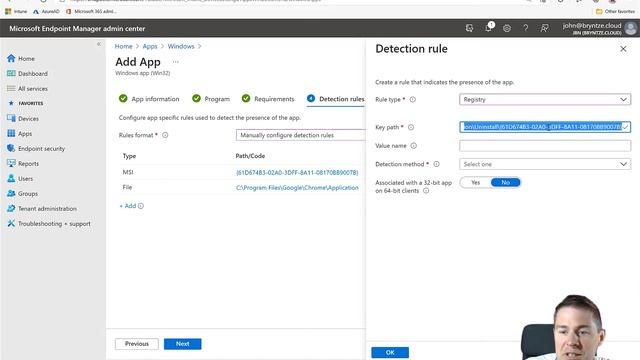640x360 pixels.
Task: Open the Home sidebar icon
Action: [x=11, y=58]
